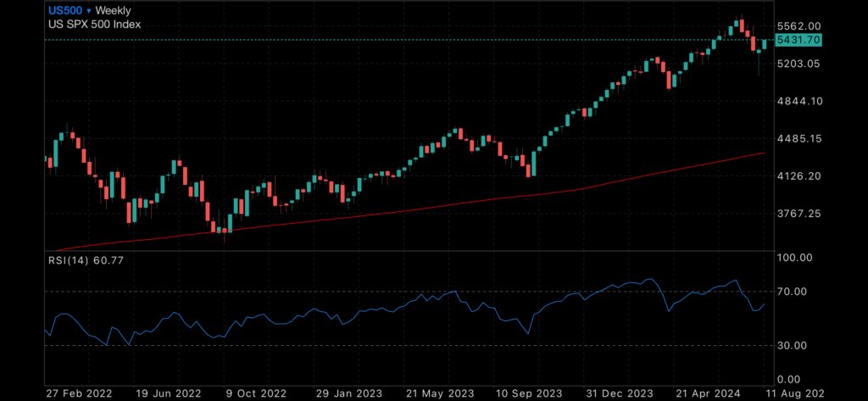Select the 5562.00 price axis label

click(x=798, y=26)
